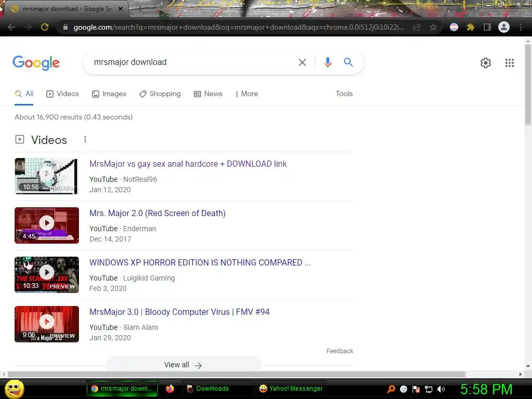
Task: Reload the page with the refresh icon
Action: coord(45,27)
